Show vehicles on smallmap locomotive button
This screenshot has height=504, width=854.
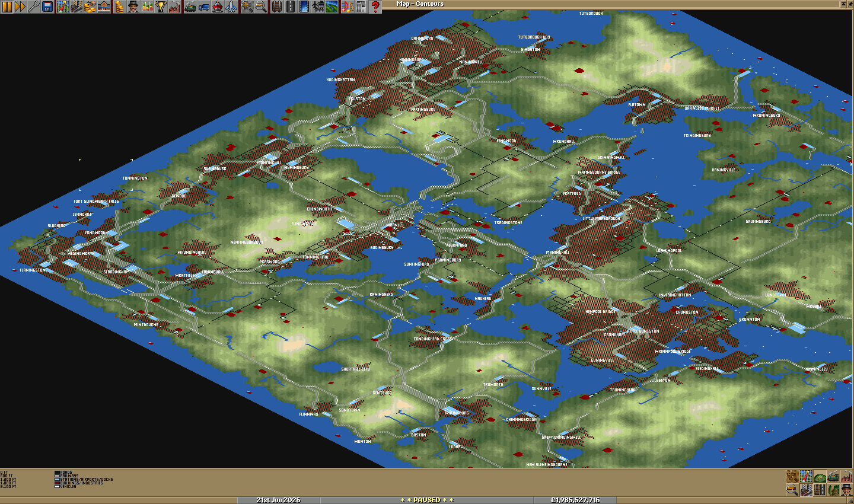pos(833,477)
